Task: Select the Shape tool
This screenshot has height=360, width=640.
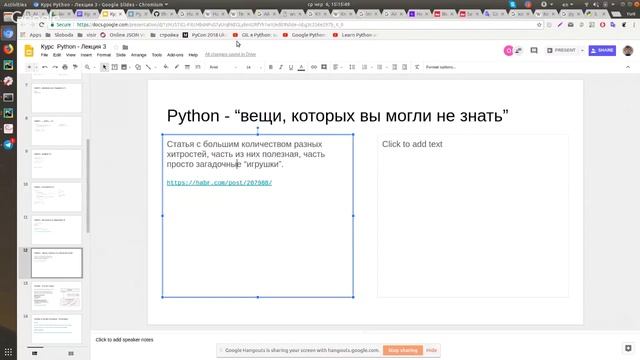Action: [138, 67]
